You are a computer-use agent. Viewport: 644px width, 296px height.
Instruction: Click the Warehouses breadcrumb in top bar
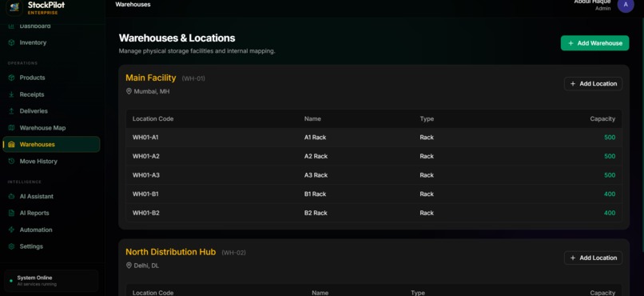coord(133,5)
